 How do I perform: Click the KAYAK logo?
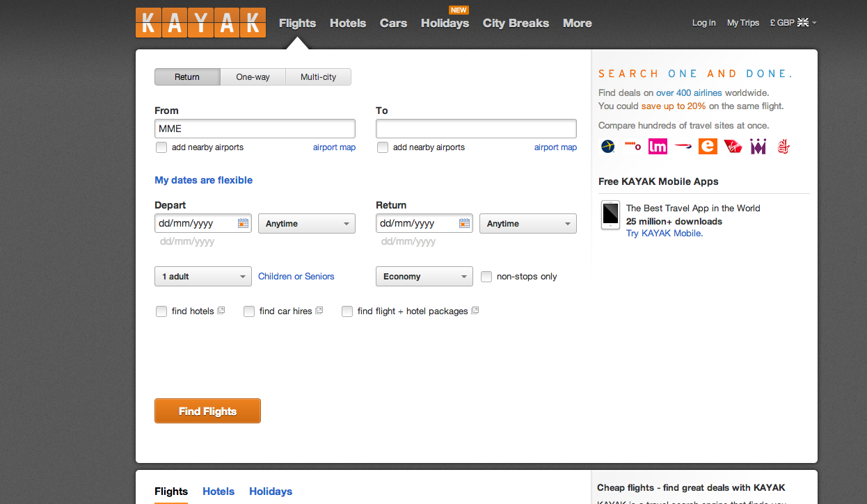[200, 22]
